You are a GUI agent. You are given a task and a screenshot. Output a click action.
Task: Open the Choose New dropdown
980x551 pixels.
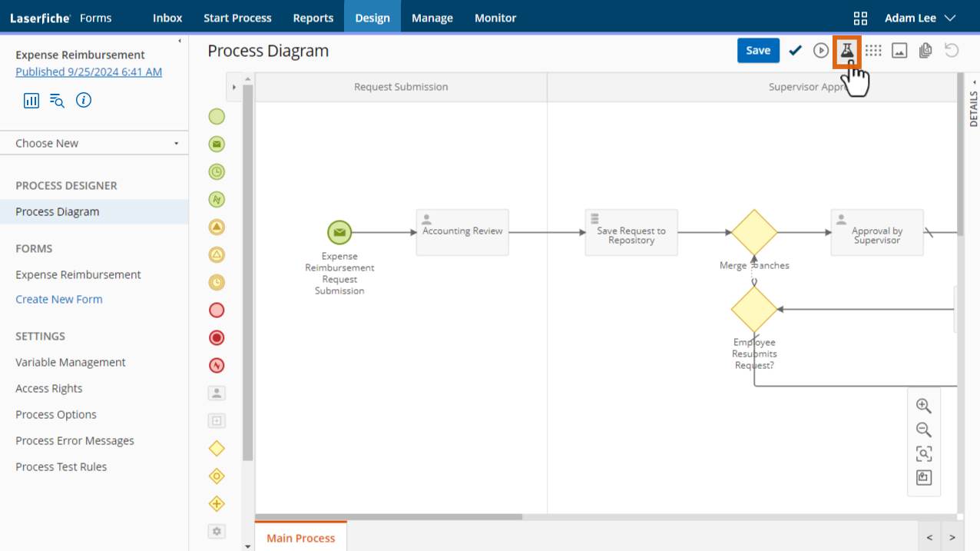[97, 143]
